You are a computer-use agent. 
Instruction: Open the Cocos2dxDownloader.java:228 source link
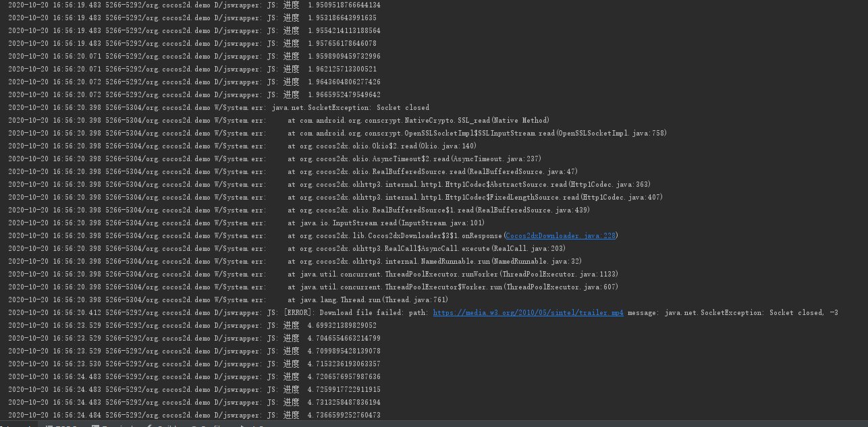[560, 236]
